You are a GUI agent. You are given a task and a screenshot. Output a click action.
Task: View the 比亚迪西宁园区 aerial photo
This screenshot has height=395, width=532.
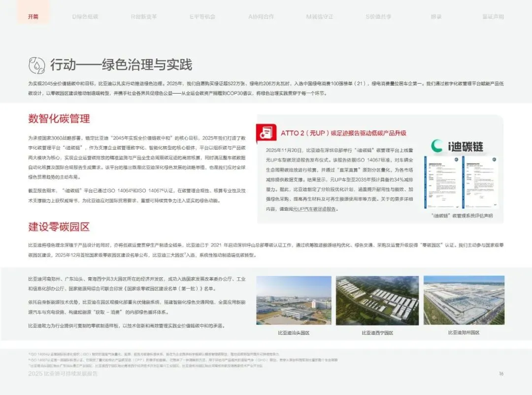click(377, 300)
